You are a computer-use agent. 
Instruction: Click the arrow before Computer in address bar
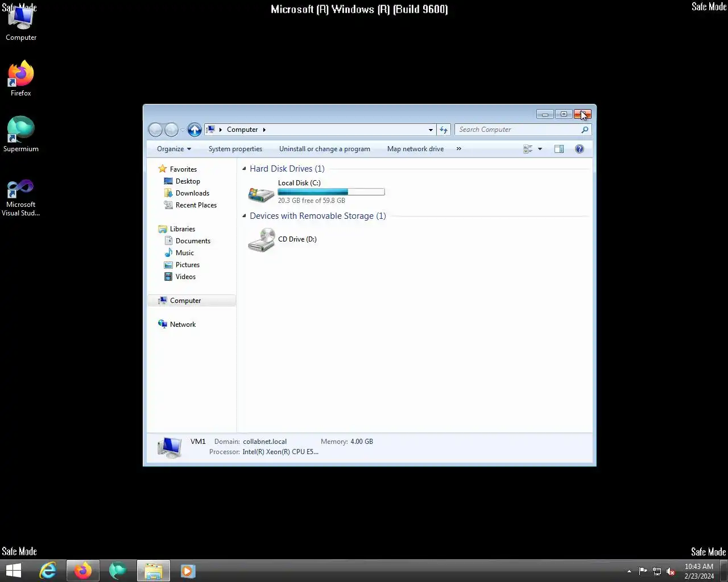click(x=221, y=130)
